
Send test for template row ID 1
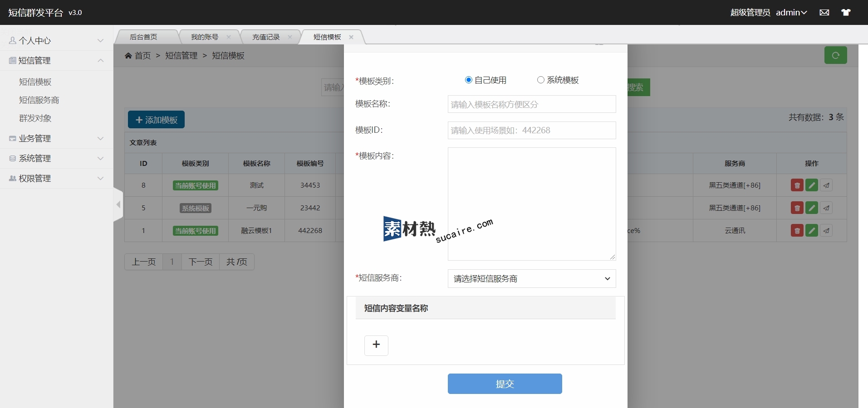(x=826, y=231)
